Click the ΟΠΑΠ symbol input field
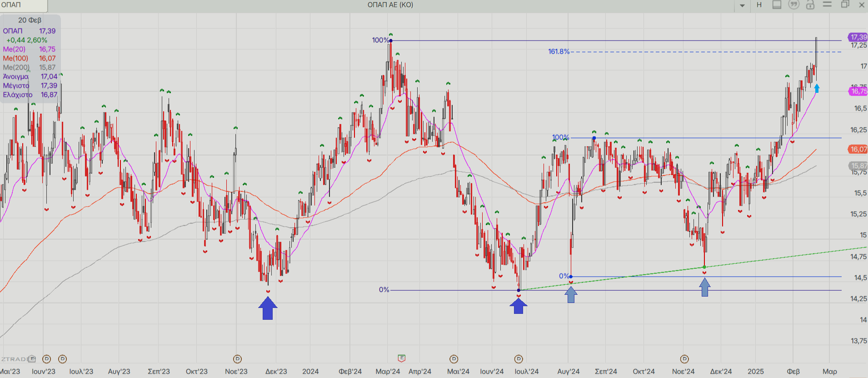Screen dimensions: 868x378 (x=24, y=5)
